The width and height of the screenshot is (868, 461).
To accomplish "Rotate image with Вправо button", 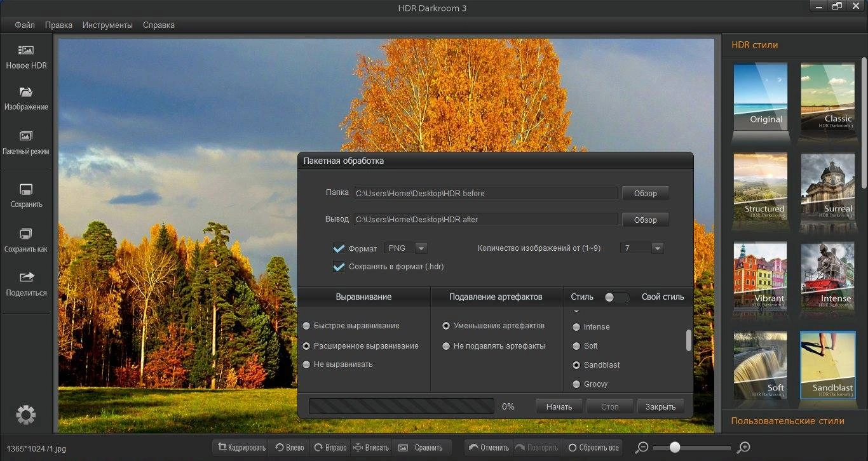I will pos(330,448).
